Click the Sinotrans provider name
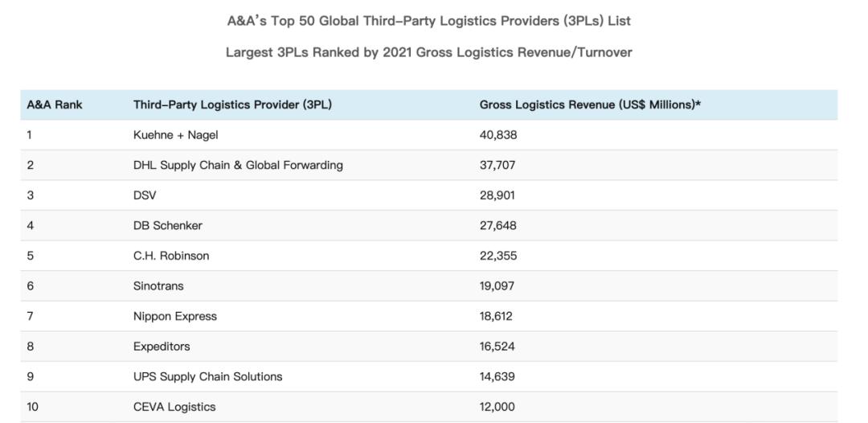 (158, 285)
